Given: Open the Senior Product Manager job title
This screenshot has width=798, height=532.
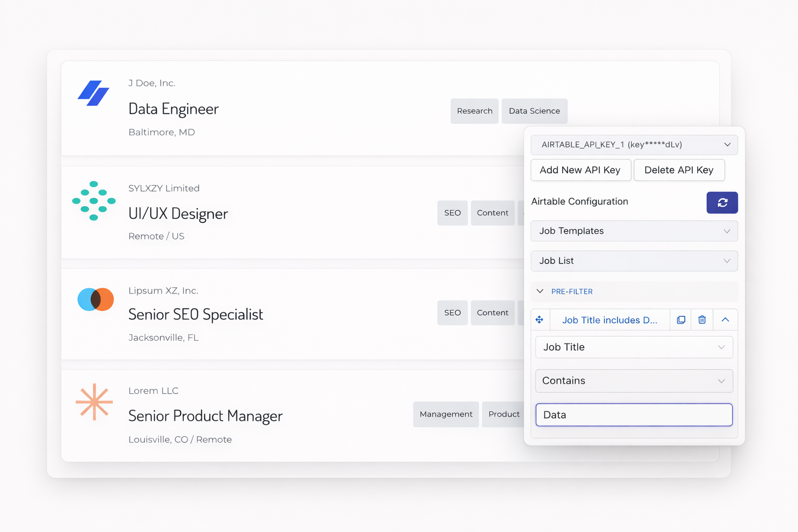Looking at the screenshot, I should (205, 416).
